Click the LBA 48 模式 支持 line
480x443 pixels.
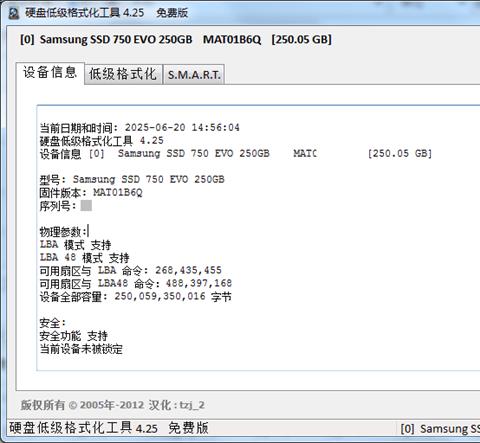(x=84, y=257)
